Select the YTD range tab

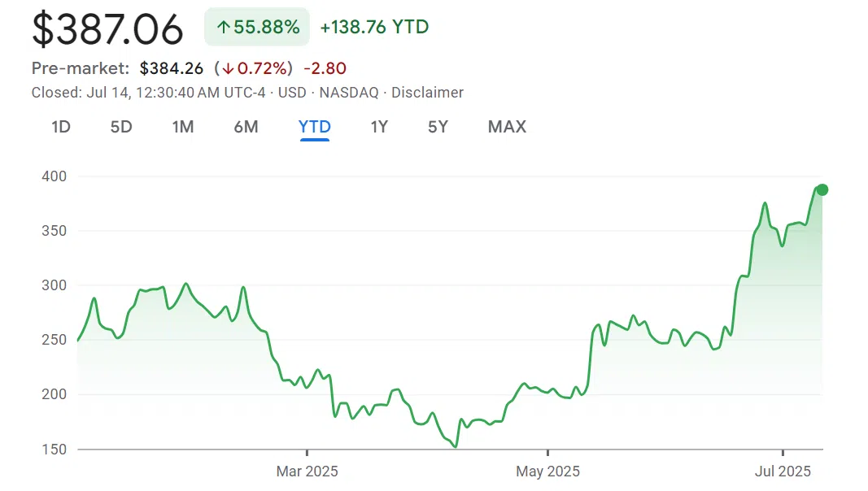[315, 127]
